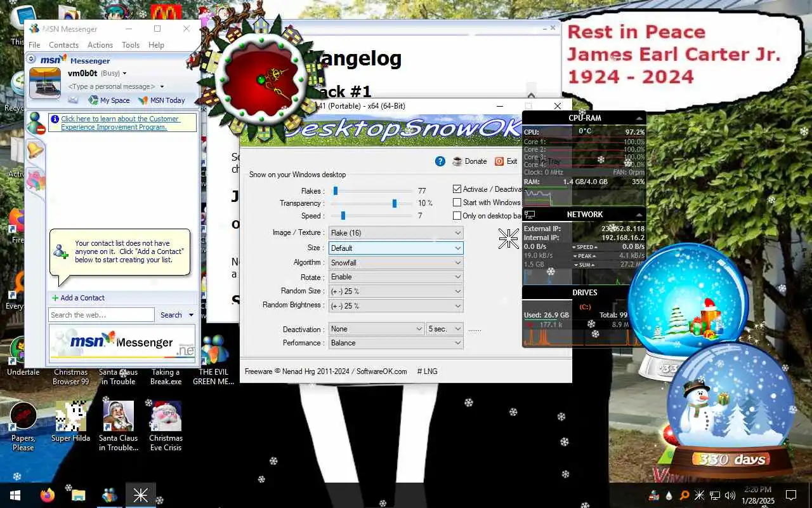
Task: Adjust the Speed slider
Action: tap(371, 216)
